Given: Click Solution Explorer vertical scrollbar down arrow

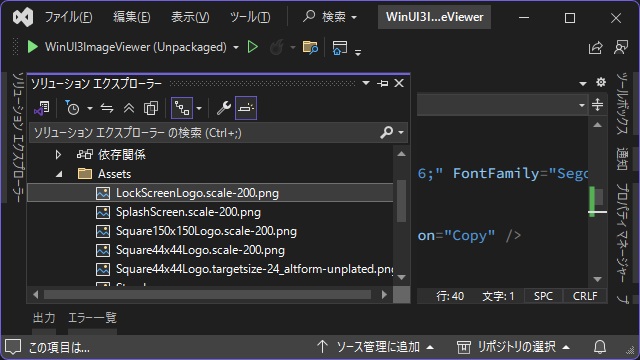Looking at the screenshot, I should click(x=401, y=278).
